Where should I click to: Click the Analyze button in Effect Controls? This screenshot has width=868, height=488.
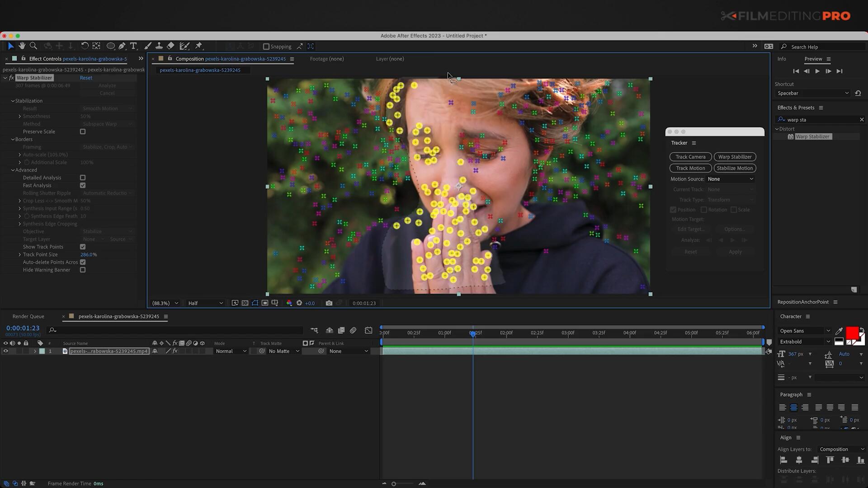106,85
